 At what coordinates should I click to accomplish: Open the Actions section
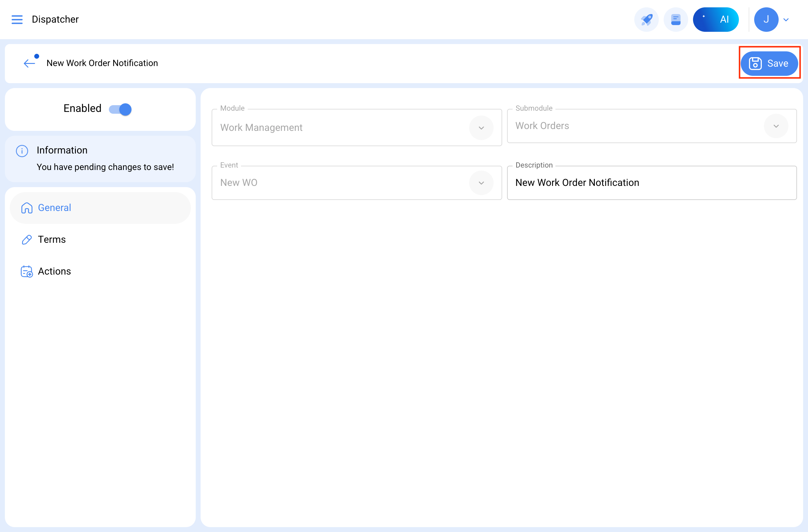(100, 271)
